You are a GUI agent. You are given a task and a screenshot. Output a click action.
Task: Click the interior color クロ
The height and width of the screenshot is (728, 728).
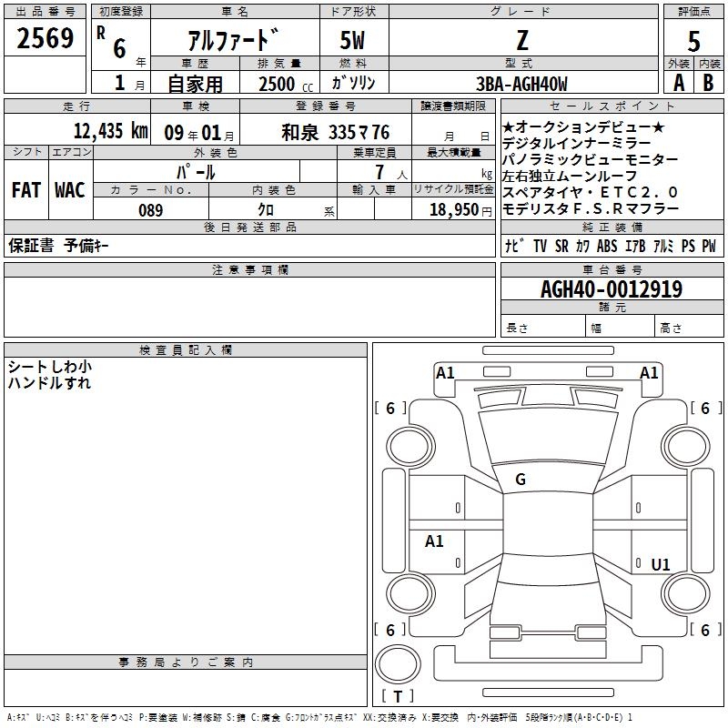point(266,210)
